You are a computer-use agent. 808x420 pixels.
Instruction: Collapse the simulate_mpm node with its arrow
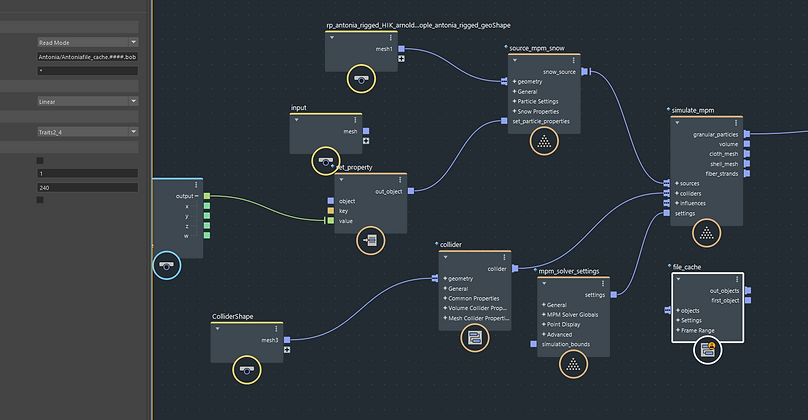coord(677,123)
